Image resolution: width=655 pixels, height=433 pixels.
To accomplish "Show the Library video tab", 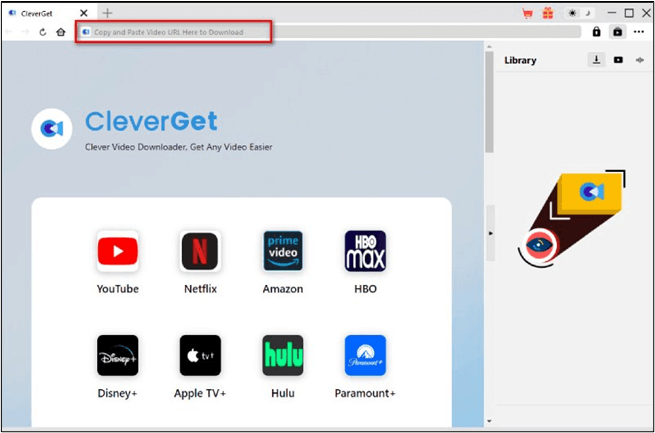I will click(x=618, y=60).
